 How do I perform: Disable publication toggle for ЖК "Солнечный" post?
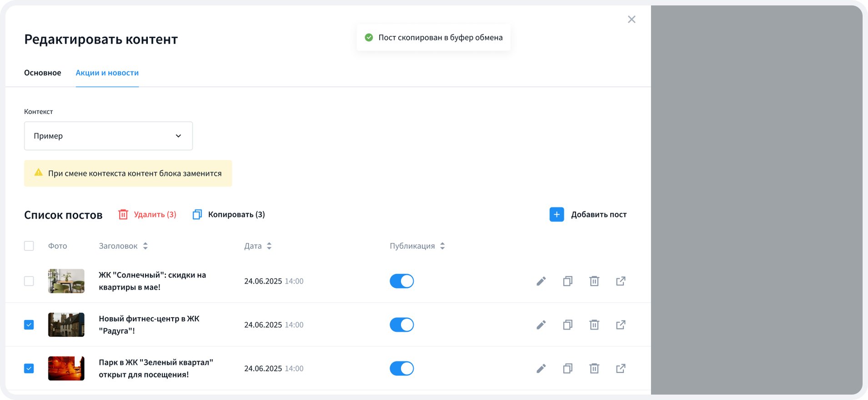(x=401, y=281)
